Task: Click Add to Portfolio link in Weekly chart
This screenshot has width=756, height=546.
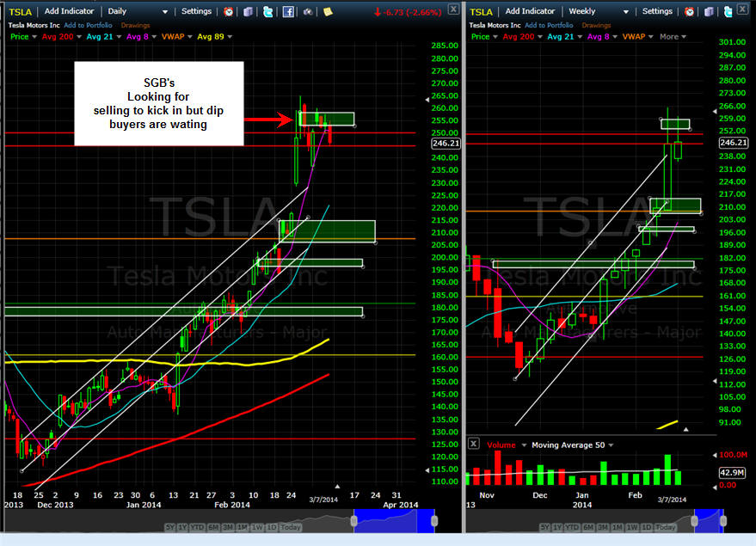Action: (x=549, y=25)
